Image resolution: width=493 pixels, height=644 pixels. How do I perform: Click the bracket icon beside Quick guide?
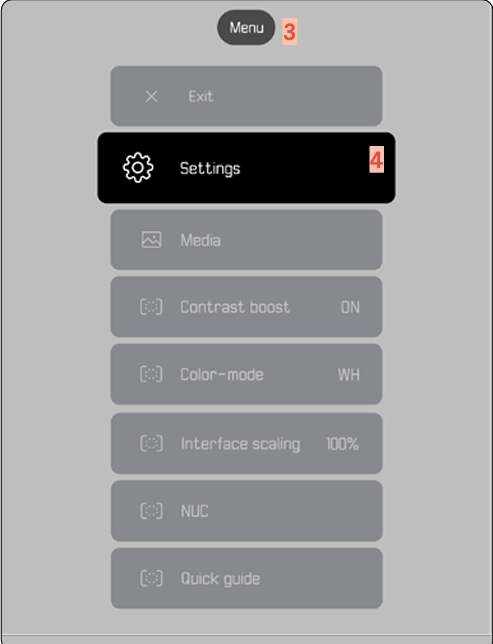click(151, 578)
